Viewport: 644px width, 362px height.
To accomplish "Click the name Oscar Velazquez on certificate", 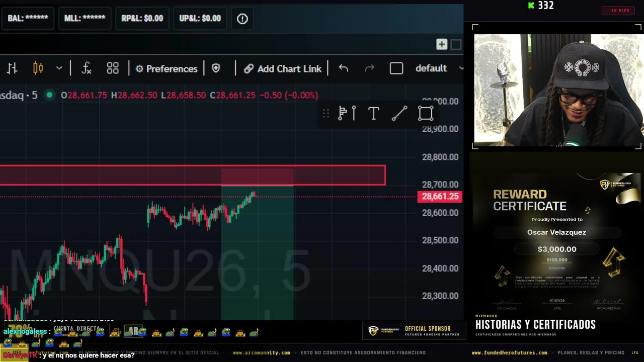I will click(556, 232).
